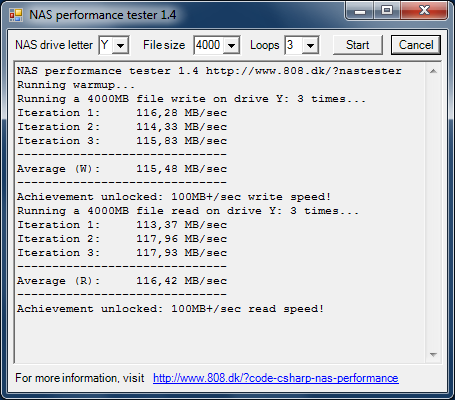Image resolution: width=455 pixels, height=400 pixels.
Task: Open the 808.dk code-csharp-nas-performance link
Action: 276,378
